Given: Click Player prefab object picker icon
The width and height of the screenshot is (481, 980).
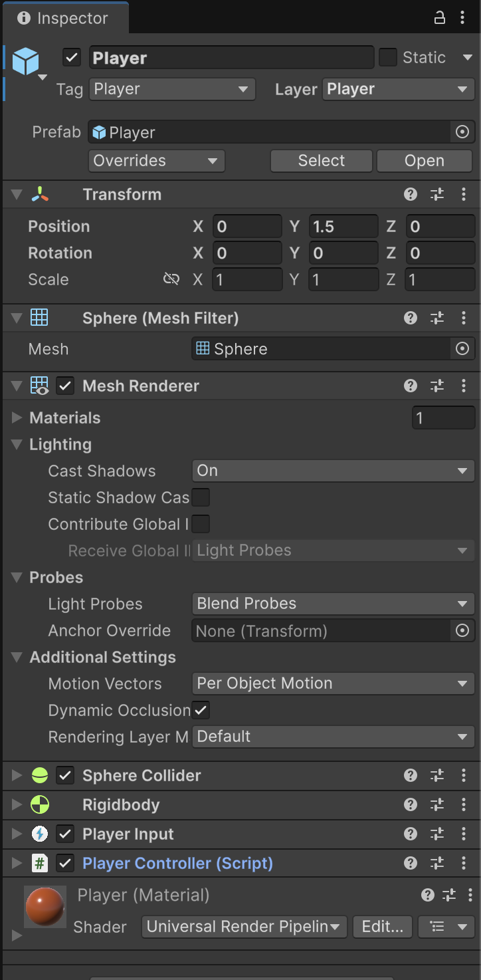Looking at the screenshot, I should pos(462,132).
